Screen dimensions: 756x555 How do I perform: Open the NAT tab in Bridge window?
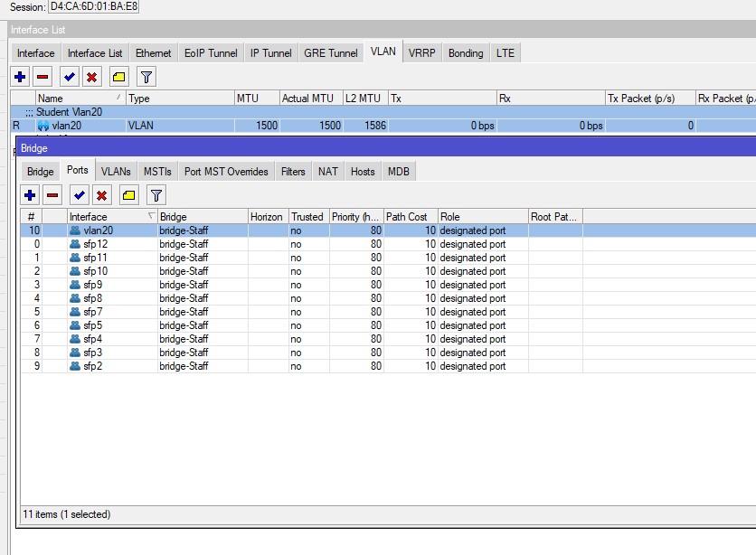coord(328,172)
